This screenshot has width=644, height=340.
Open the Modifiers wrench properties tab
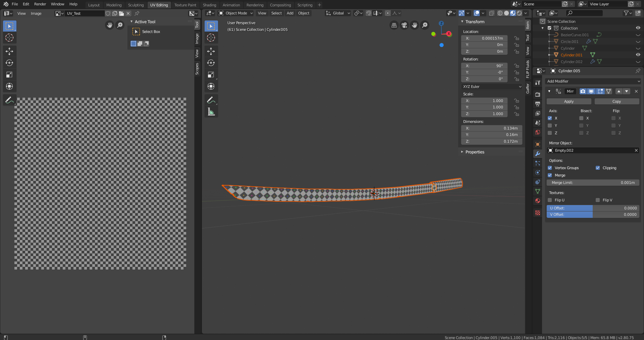coord(538,154)
